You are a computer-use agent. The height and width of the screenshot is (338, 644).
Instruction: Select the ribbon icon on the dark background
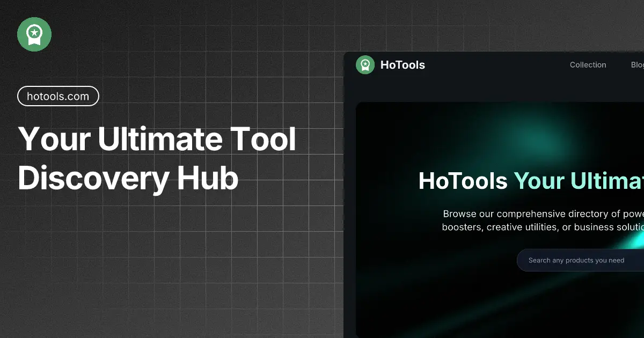click(34, 34)
